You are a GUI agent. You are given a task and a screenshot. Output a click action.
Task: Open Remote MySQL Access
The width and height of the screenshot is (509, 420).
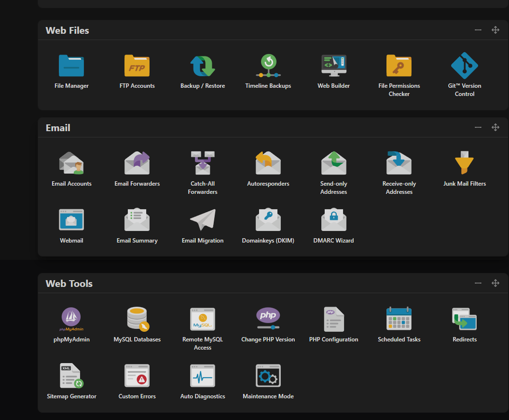coord(203,319)
